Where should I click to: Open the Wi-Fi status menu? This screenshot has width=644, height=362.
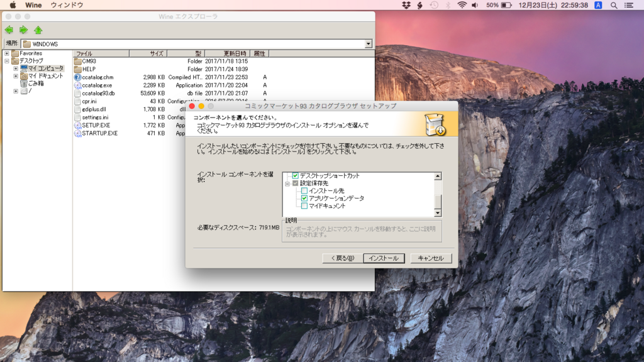462,5
